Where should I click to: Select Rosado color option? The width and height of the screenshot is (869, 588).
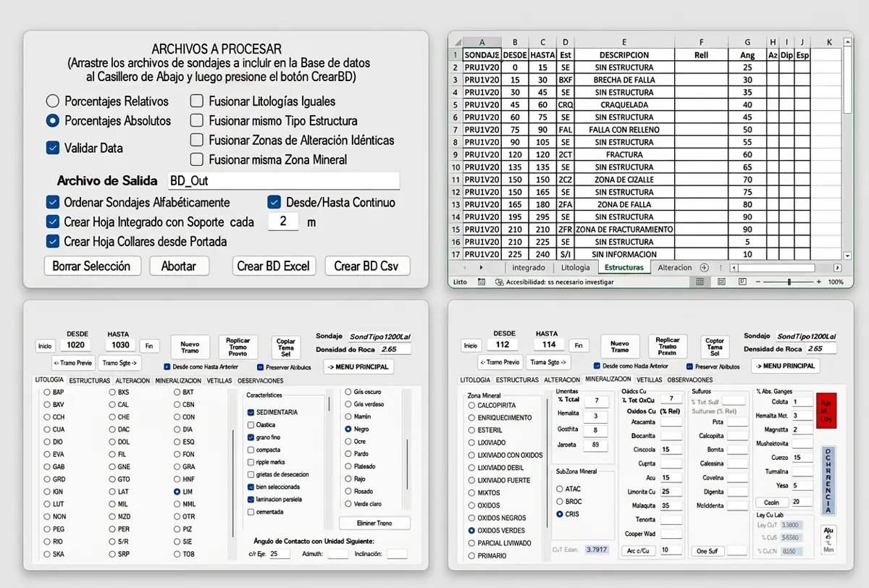pyautogui.click(x=348, y=491)
